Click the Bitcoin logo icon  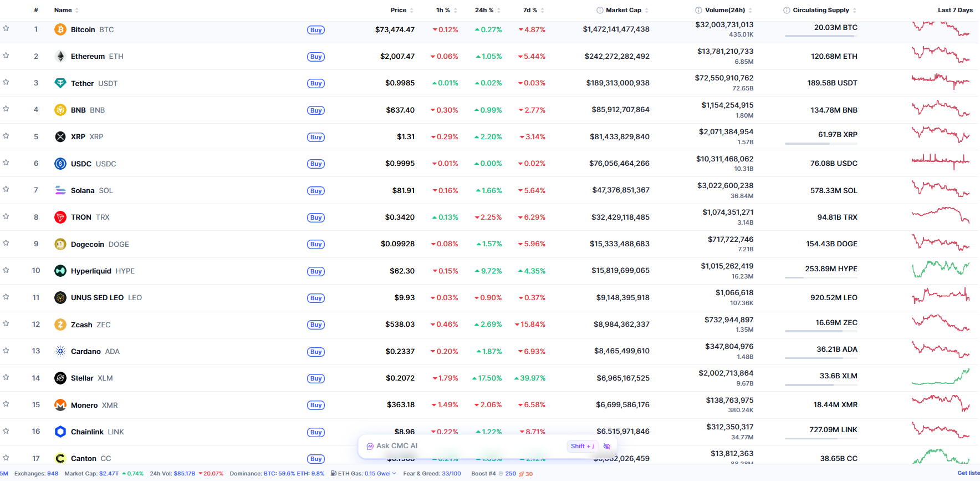[60, 29]
